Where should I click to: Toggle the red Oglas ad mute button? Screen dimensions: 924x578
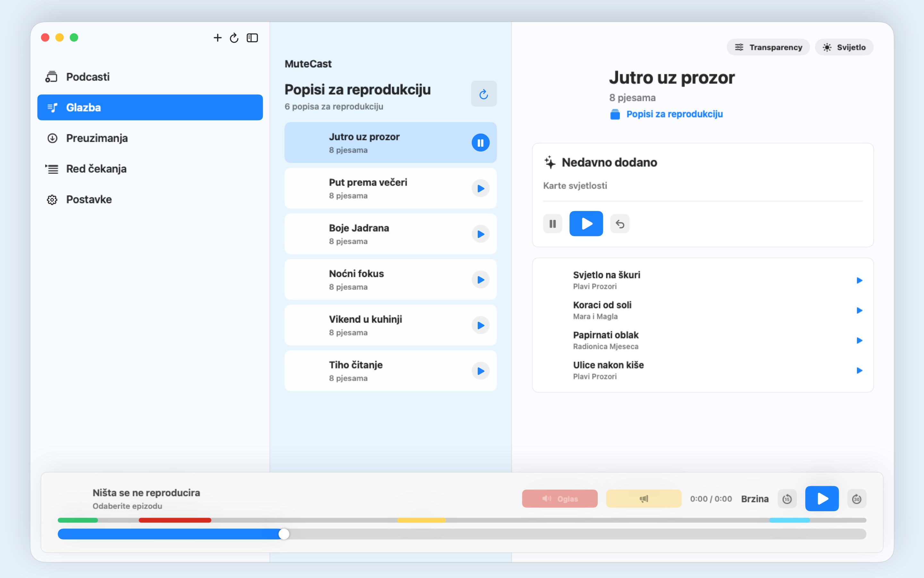click(560, 498)
